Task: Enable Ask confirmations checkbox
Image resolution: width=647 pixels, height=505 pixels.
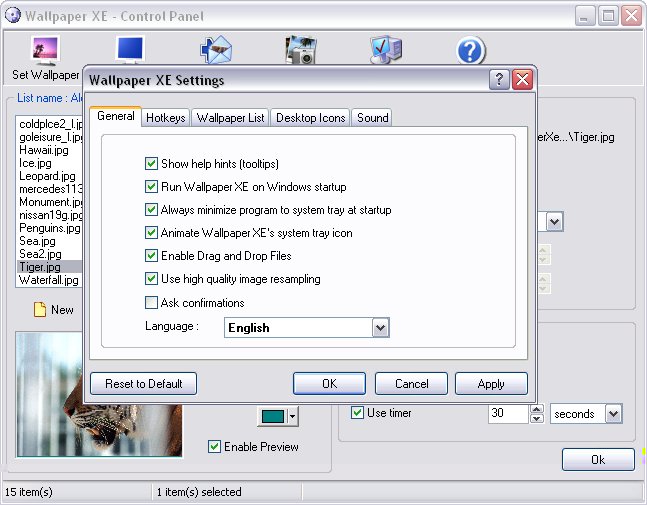Action: (x=151, y=302)
